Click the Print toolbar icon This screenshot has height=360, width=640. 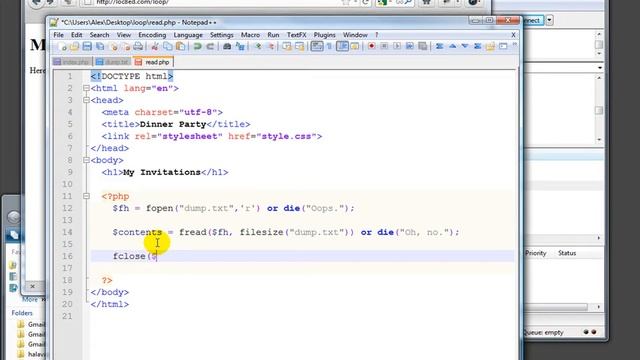pyautogui.click(x=138, y=47)
